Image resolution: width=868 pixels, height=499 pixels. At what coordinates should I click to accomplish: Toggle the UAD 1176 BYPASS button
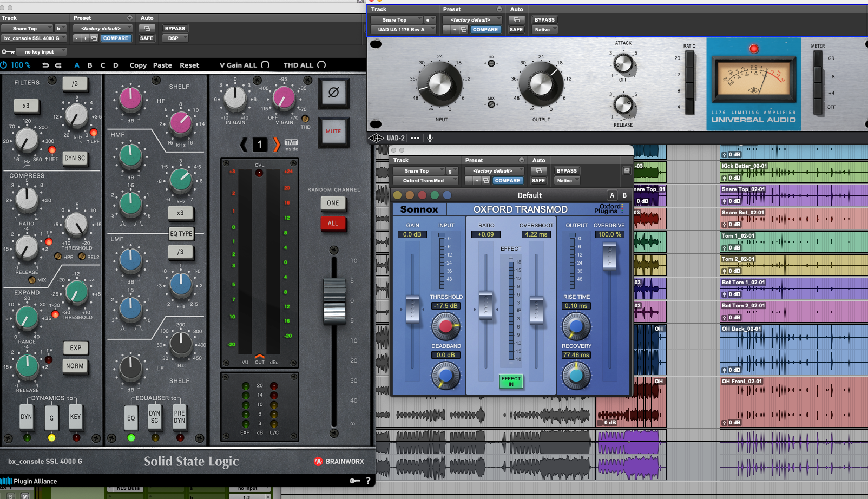point(544,19)
